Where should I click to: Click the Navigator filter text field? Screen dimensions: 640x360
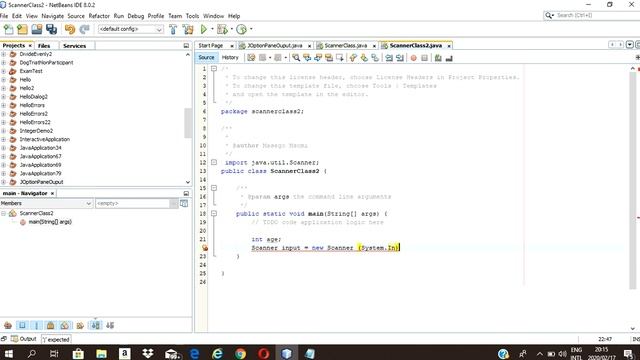132,203
